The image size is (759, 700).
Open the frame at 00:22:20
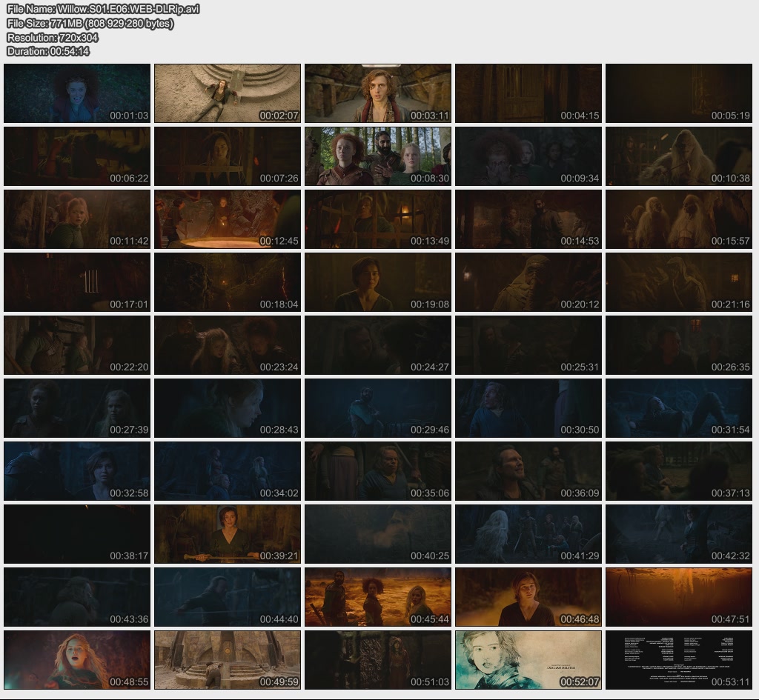point(77,345)
